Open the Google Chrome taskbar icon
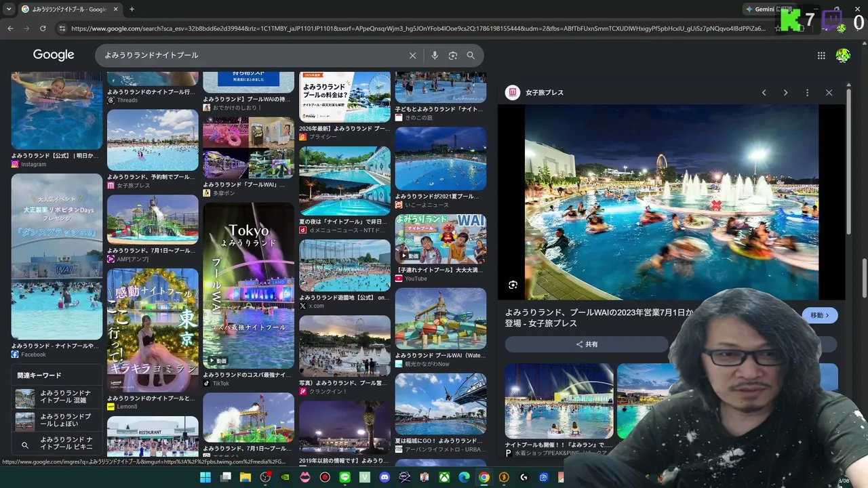This screenshot has width=868, height=488. pos(484,477)
